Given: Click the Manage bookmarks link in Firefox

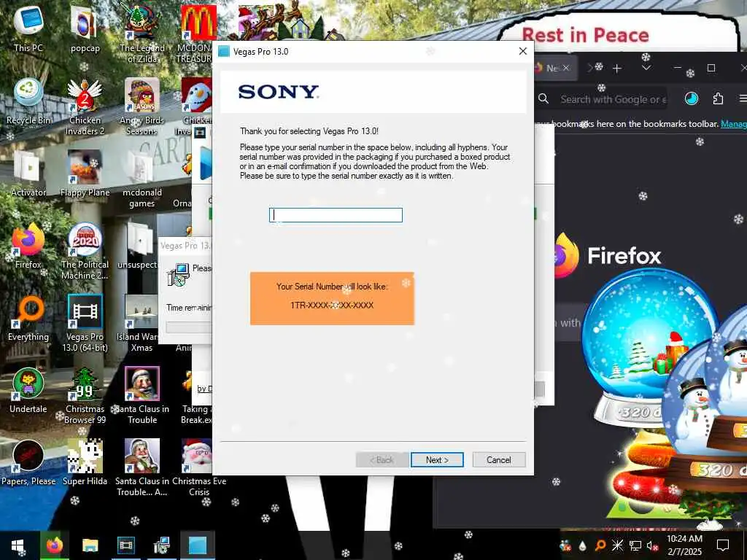Looking at the screenshot, I should [734, 124].
